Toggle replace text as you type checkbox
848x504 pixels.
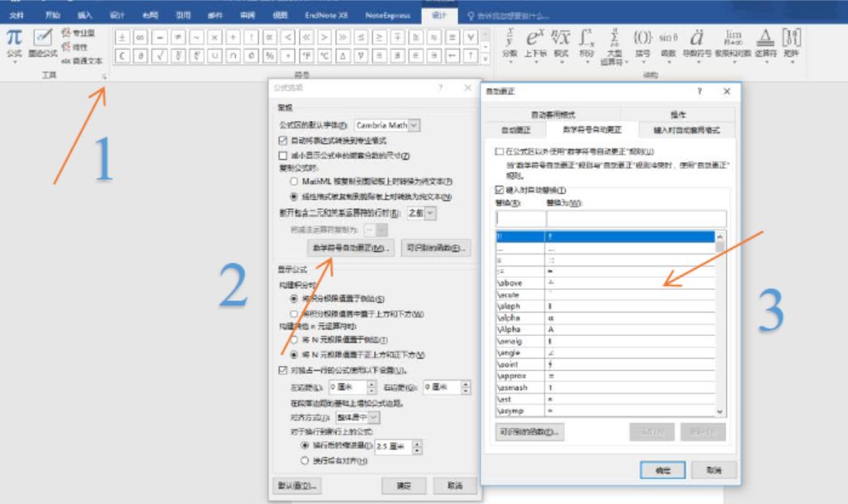[499, 190]
